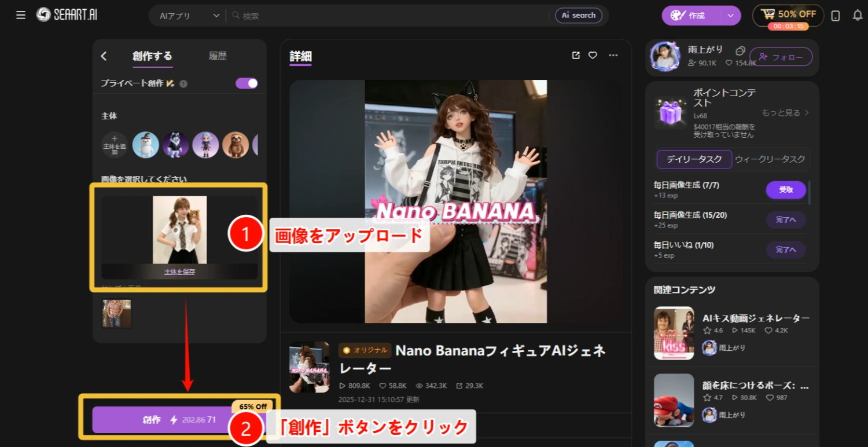Viewport: 868px width, 447px height.
Task: Click the gift box icon in ポイントコンテスト
Action: [672, 111]
